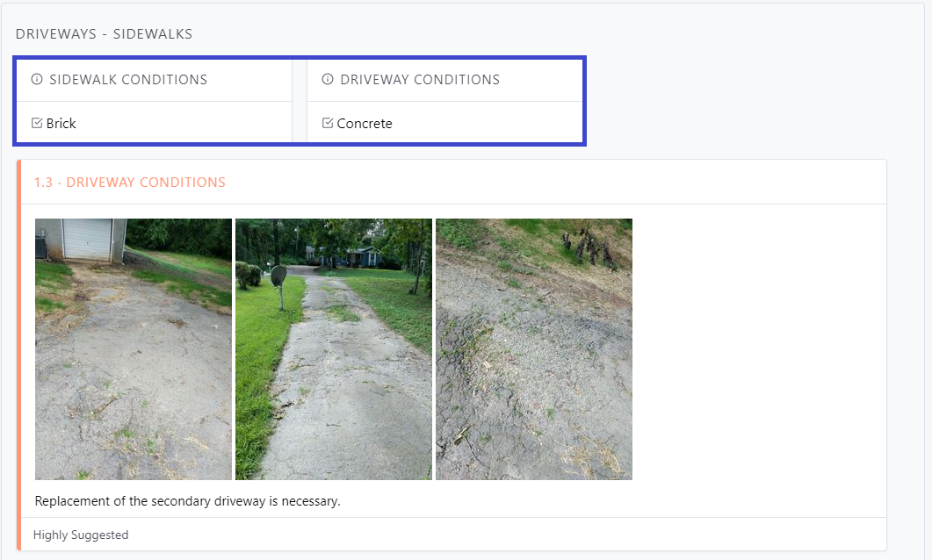Select the gray Driveway Conditions column header text
This screenshot has height=560, width=932.
click(420, 79)
